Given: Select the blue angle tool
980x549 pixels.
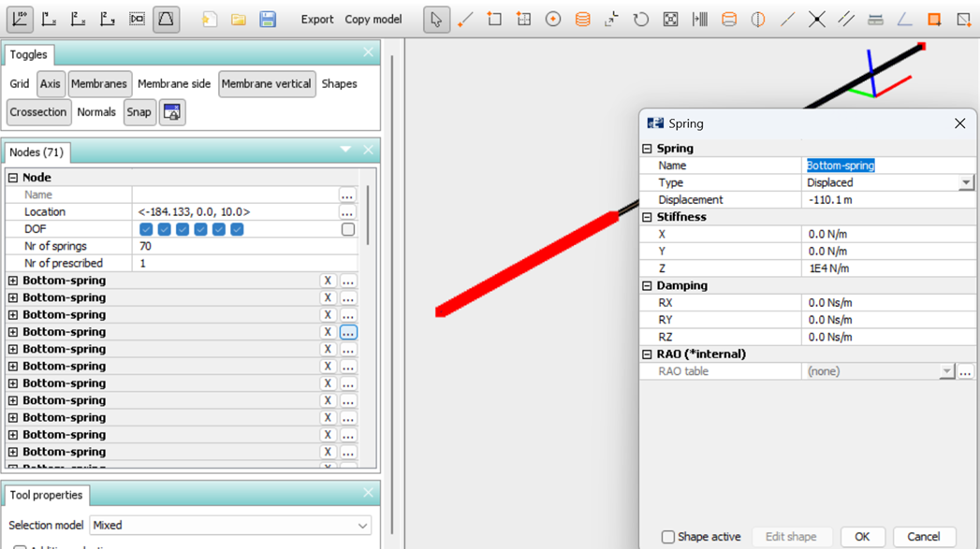Looking at the screenshot, I should point(904,20).
